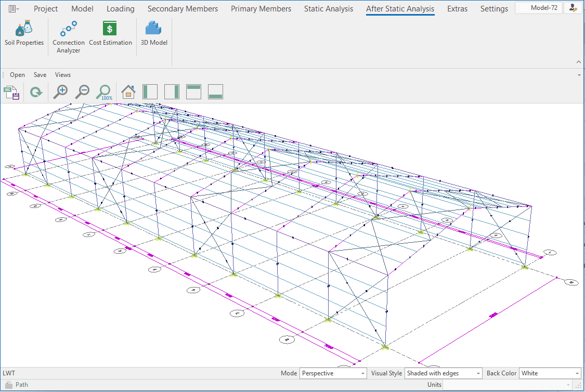Select the top side view icon
The image size is (585, 392).
[x=193, y=92]
